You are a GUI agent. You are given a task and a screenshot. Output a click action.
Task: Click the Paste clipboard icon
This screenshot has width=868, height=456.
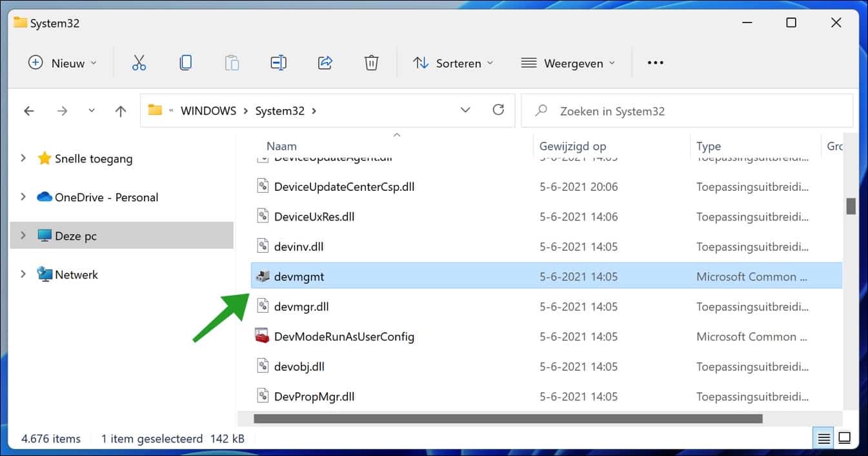pos(232,63)
